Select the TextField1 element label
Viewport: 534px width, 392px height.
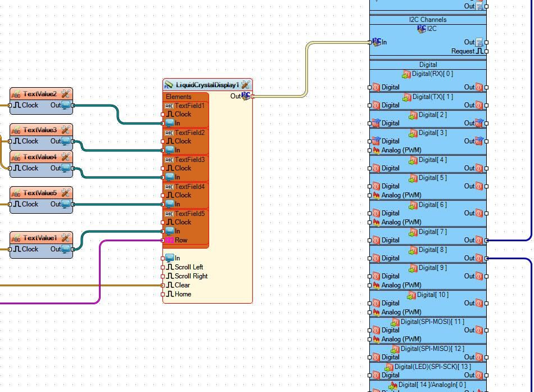pos(189,106)
